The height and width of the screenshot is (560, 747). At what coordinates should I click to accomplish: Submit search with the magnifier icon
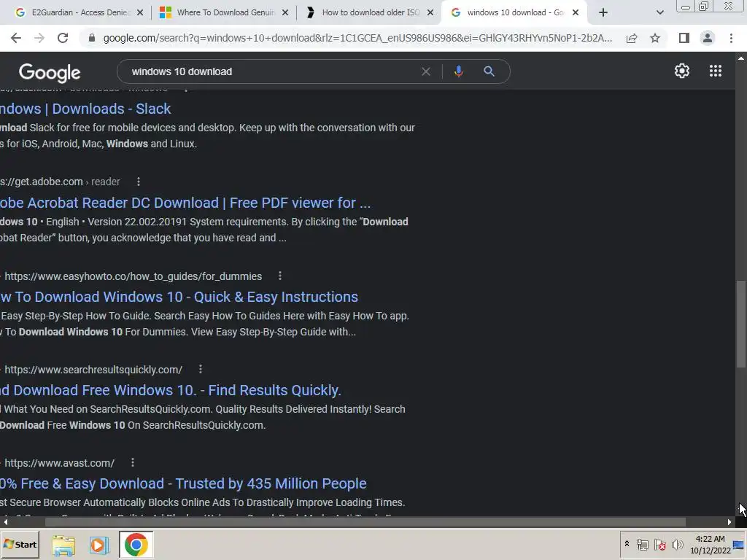coord(489,71)
